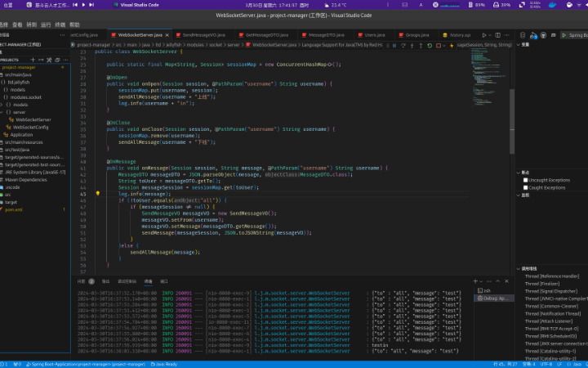The height and width of the screenshot is (368, 588).
Task: Open WebSocketConfig in the project tree
Action: [31, 128]
